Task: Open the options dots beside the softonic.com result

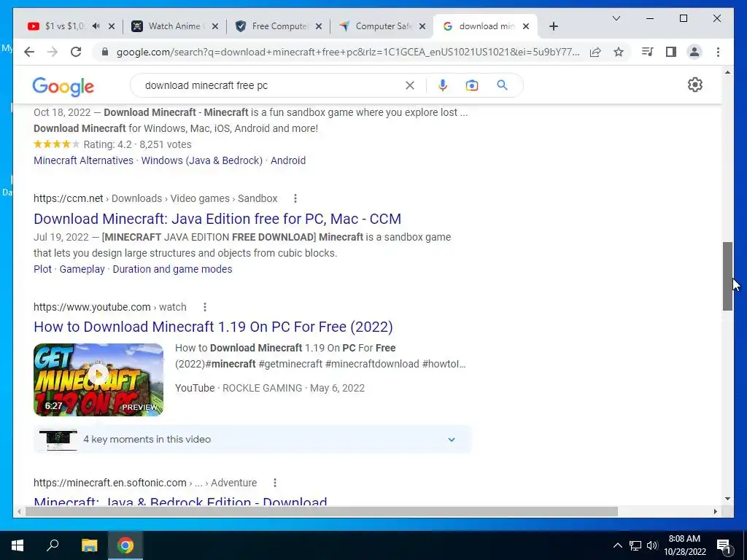Action: pyautogui.click(x=275, y=483)
